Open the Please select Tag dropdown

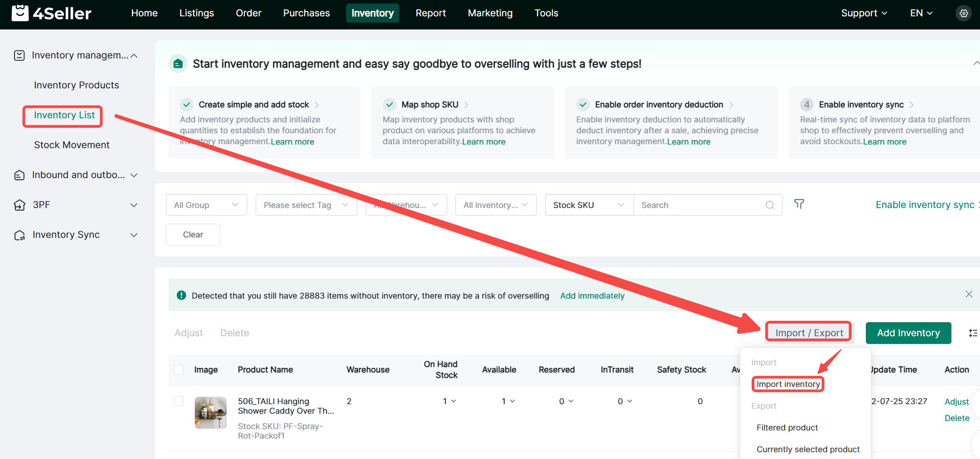306,205
